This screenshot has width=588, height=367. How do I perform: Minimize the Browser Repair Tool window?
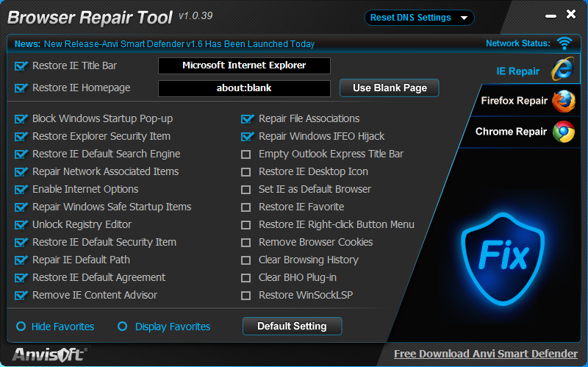click(x=551, y=16)
